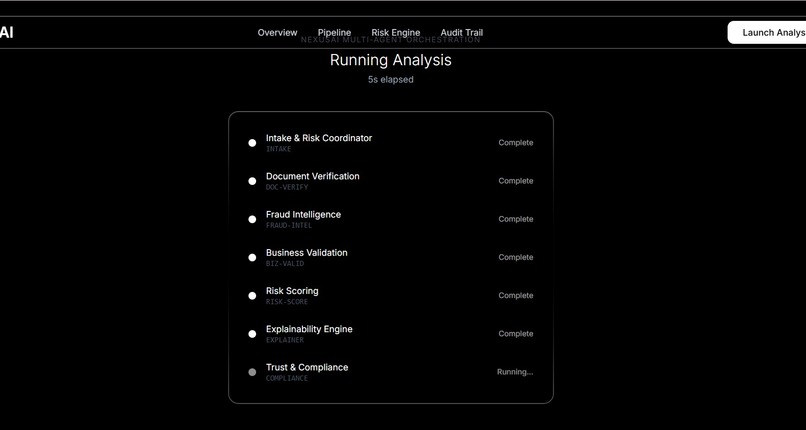
Task: Click the Complete status for Explainability Engine
Action: 516,333
